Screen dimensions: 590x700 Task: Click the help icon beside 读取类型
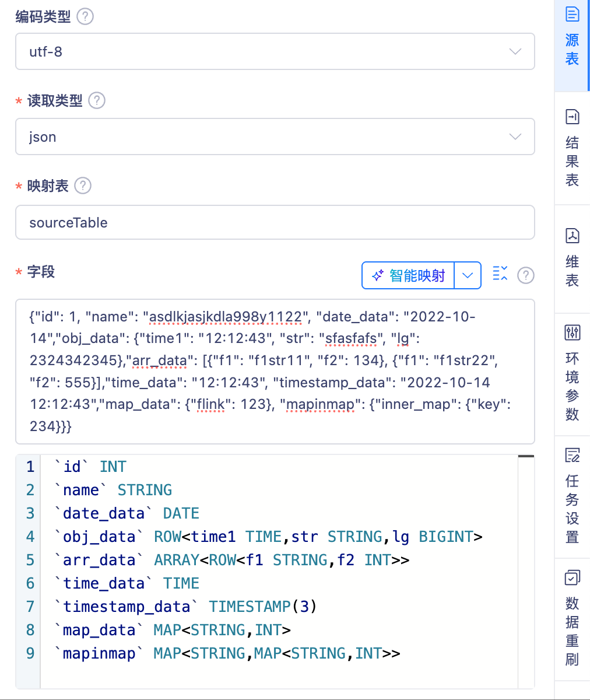coord(97,100)
